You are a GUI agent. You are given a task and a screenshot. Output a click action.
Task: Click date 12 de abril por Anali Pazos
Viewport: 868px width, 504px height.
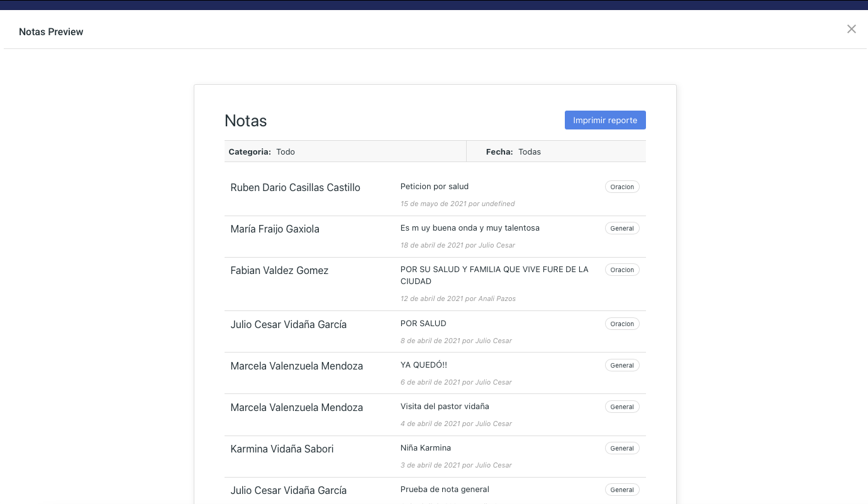[458, 299]
